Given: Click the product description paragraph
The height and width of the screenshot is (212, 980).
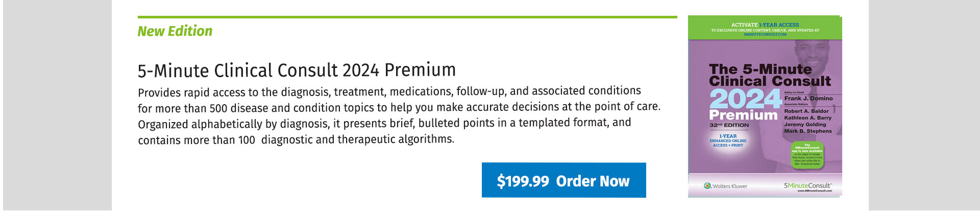Looking at the screenshot, I should (399, 115).
